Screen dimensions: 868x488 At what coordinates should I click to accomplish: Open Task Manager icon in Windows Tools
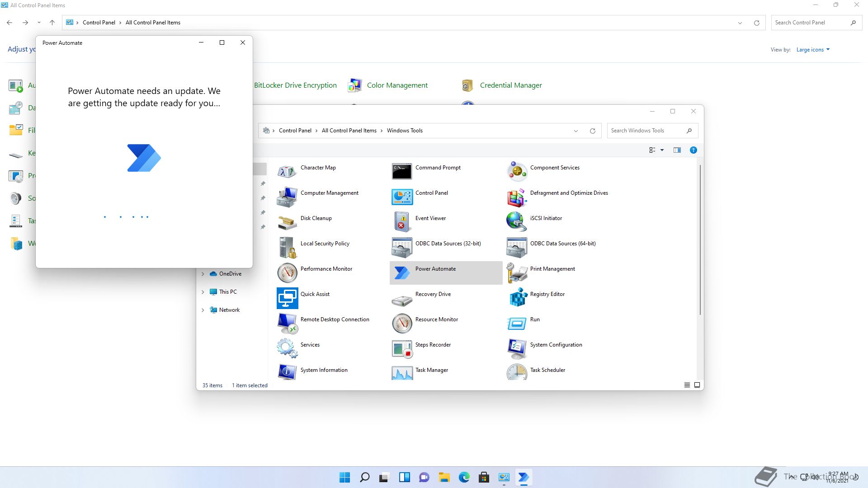click(402, 372)
